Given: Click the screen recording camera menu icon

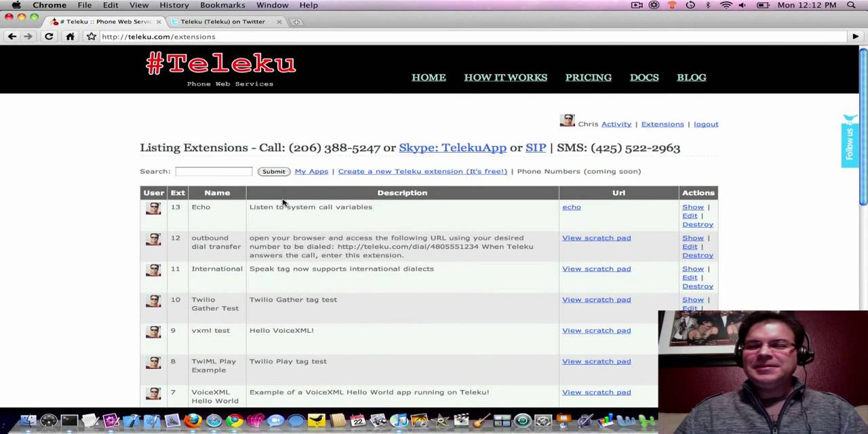Looking at the screenshot, I should (637, 5).
